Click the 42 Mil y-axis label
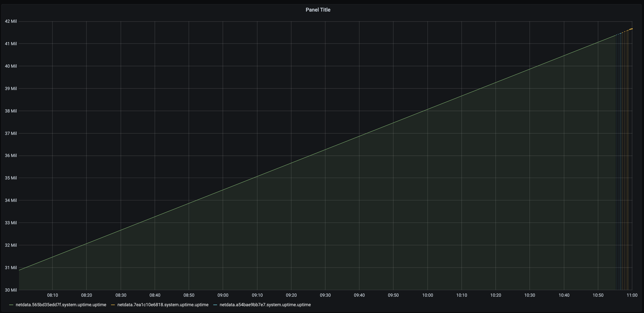Image resolution: width=644 pixels, height=313 pixels. coord(11,21)
